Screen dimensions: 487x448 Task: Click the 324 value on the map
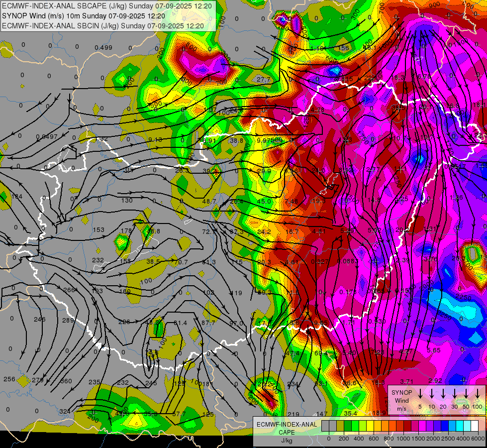click(x=65, y=412)
